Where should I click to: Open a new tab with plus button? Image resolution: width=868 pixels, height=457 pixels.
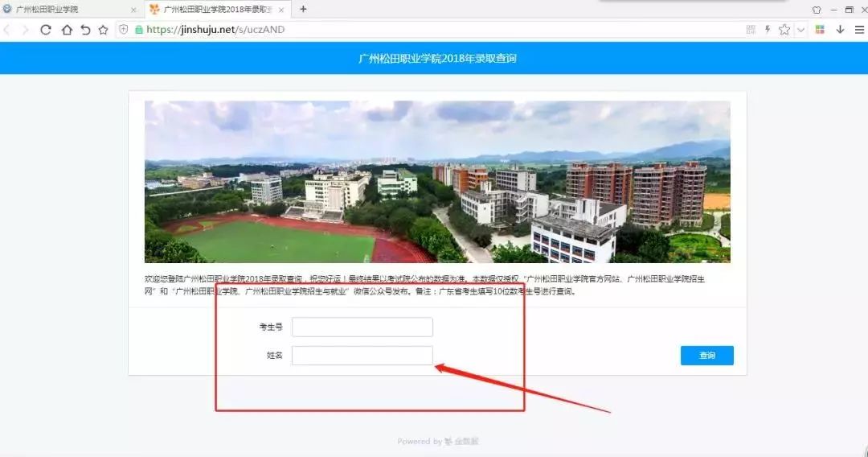point(303,10)
